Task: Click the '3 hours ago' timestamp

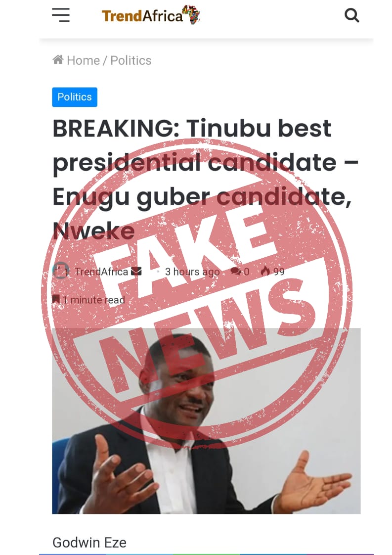Action: tap(192, 272)
